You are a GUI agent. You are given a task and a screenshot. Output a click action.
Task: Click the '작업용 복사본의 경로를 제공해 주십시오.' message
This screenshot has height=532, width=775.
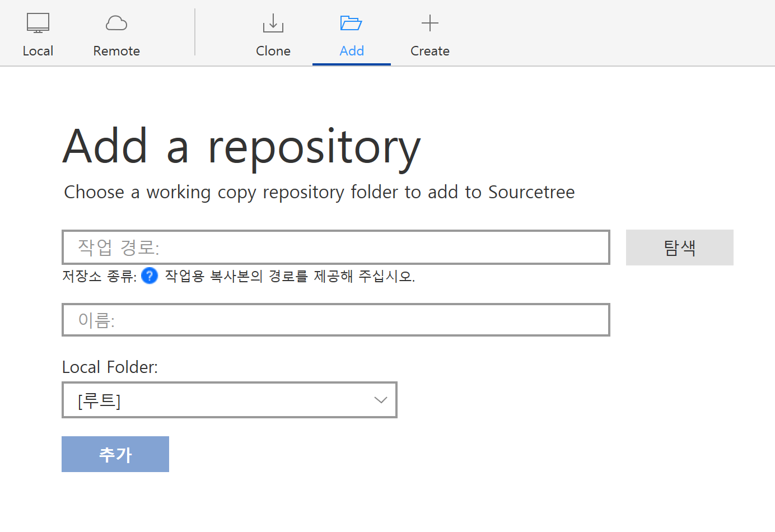(x=290, y=276)
